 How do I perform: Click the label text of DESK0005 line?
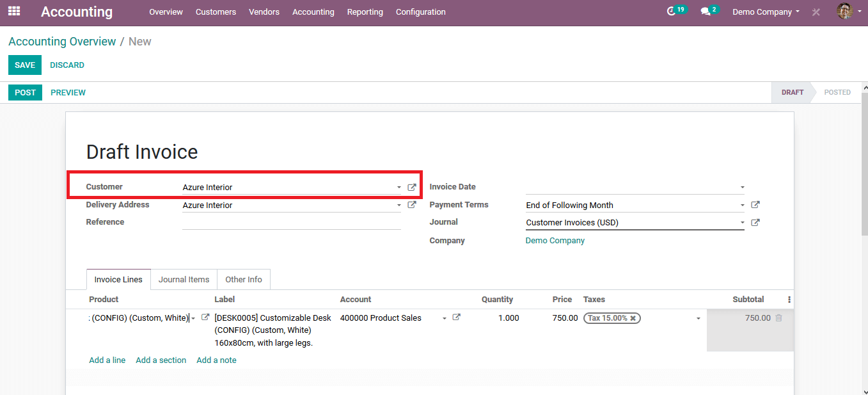pyautogui.click(x=273, y=330)
